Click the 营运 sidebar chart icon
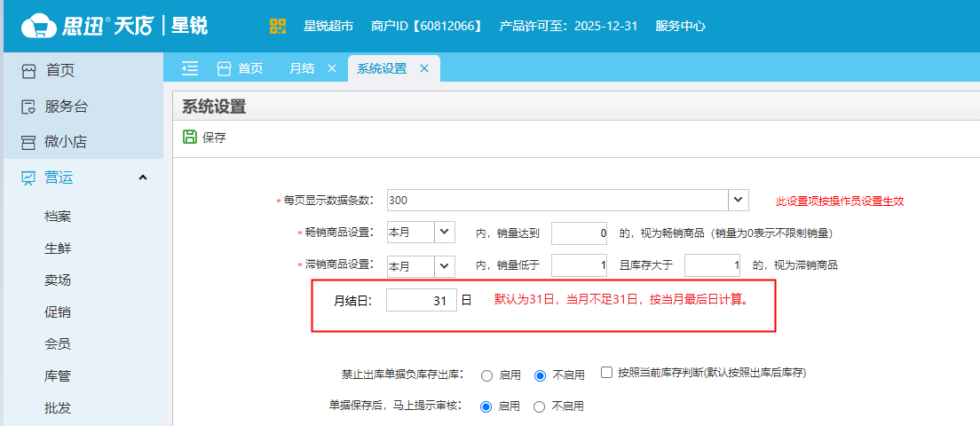 28,178
